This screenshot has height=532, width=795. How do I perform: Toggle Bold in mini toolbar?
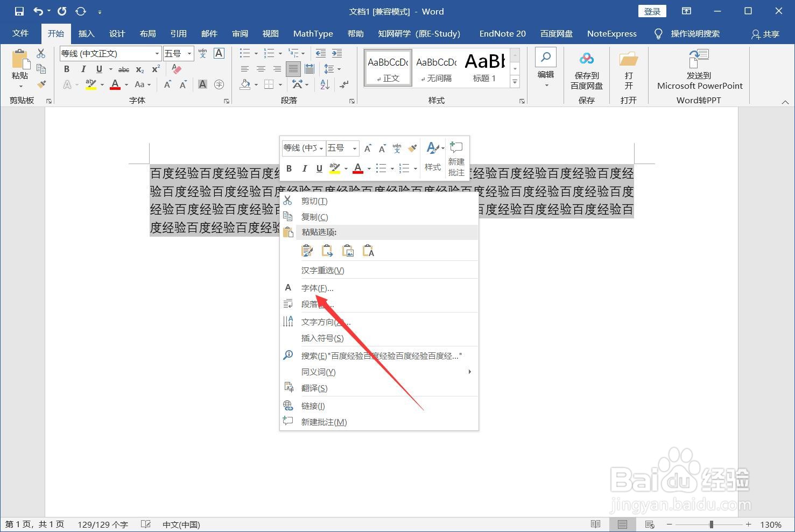(x=289, y=169)
